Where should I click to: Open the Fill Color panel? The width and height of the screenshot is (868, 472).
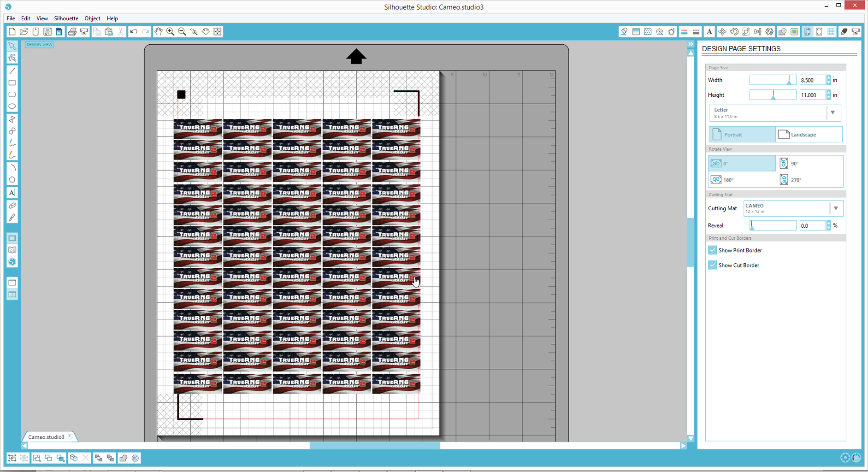click(x=624, y=31)
